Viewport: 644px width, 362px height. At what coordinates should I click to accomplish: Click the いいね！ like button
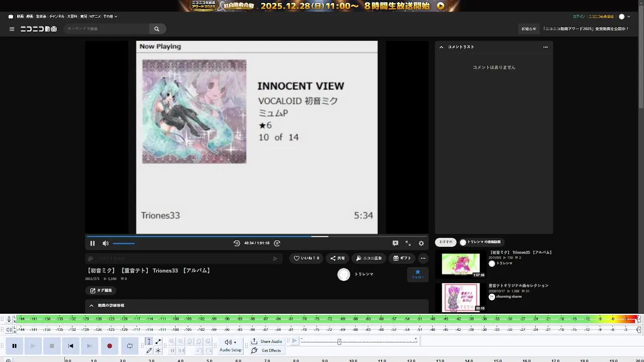tap(306, 258)
